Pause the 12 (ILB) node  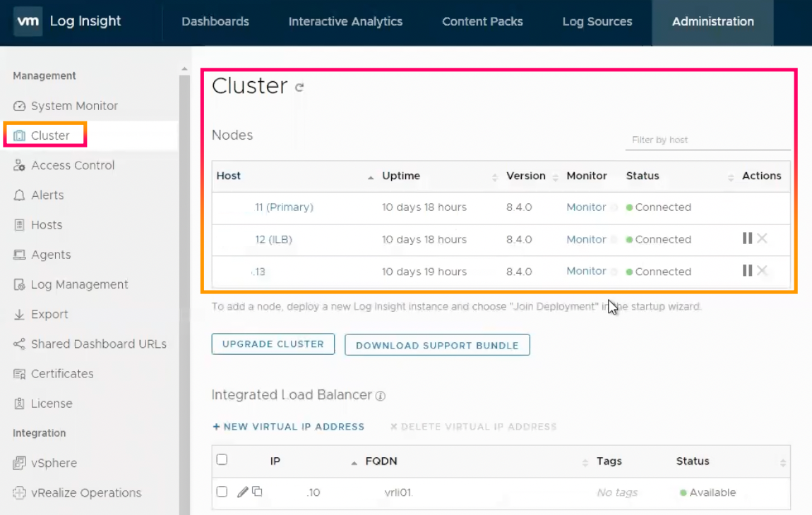pos(747,238)
